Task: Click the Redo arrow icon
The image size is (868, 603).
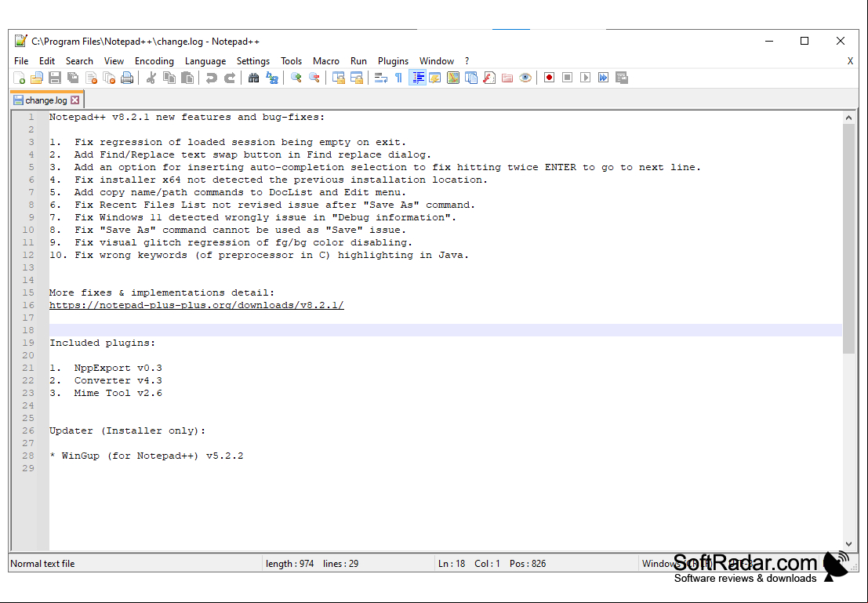Action: pyautogui.click(x=229, y=78)
